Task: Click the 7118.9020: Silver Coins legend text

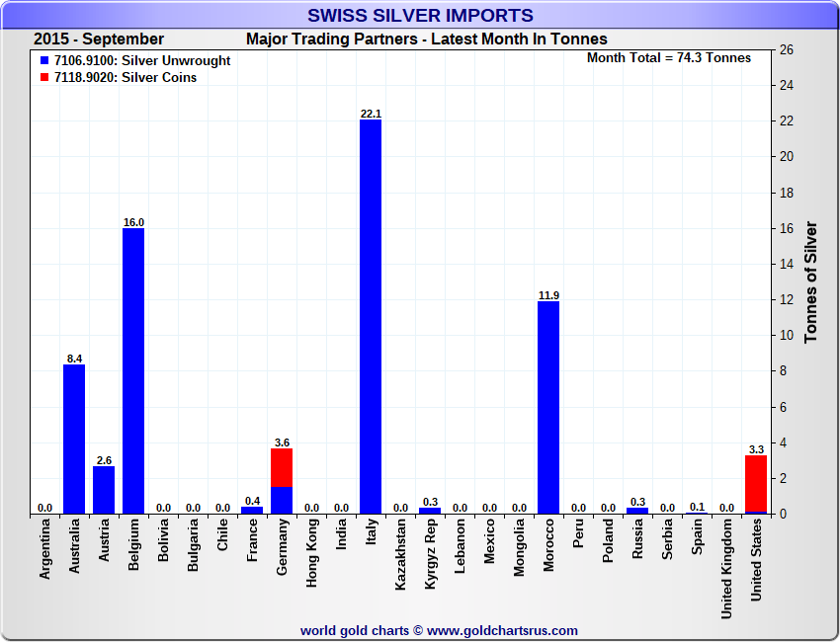Action: click(126, 78)
